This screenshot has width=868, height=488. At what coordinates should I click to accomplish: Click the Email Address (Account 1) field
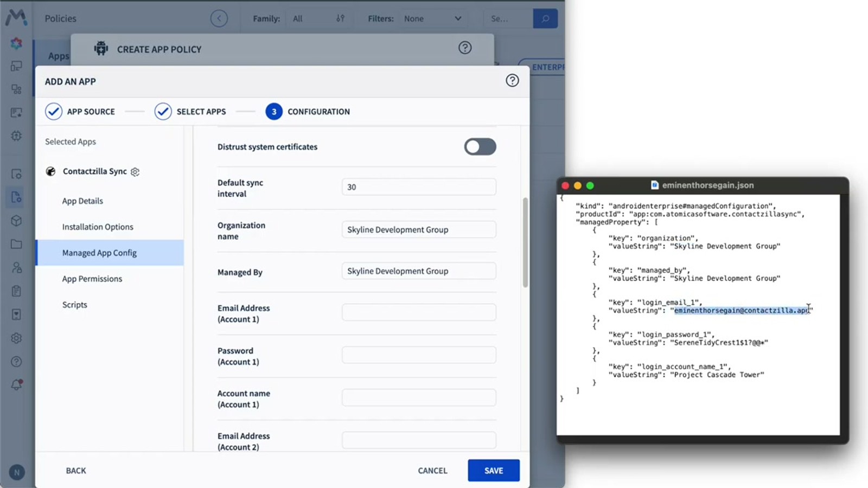point(419,312)
